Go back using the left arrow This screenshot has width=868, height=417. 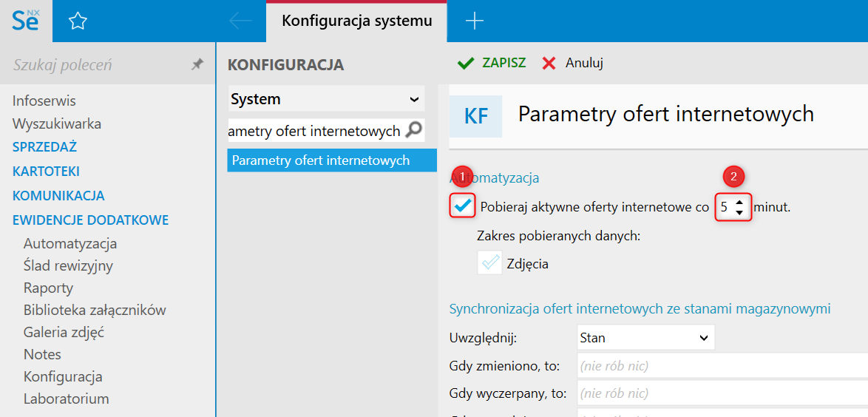click(x=240, y=21)
